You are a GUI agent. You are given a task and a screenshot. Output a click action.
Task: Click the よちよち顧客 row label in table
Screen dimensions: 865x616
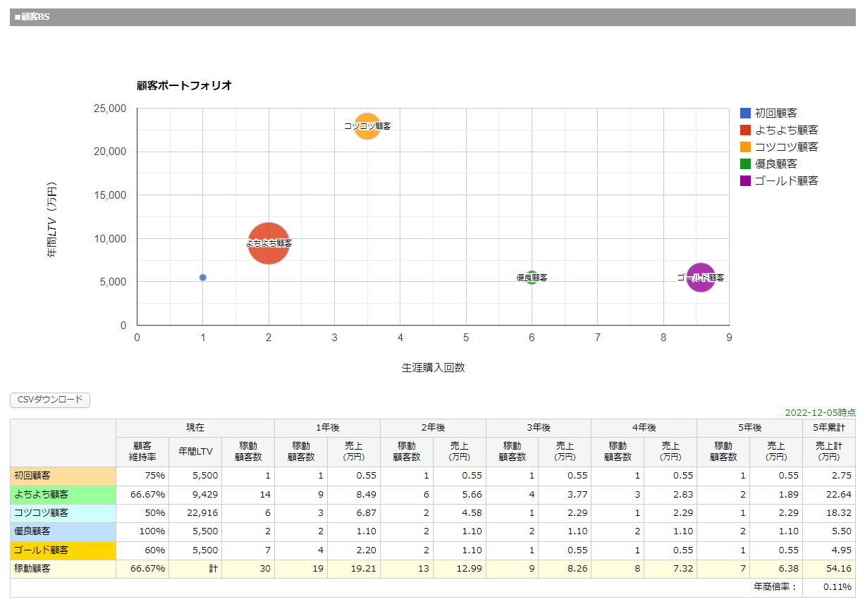[63, 495]
